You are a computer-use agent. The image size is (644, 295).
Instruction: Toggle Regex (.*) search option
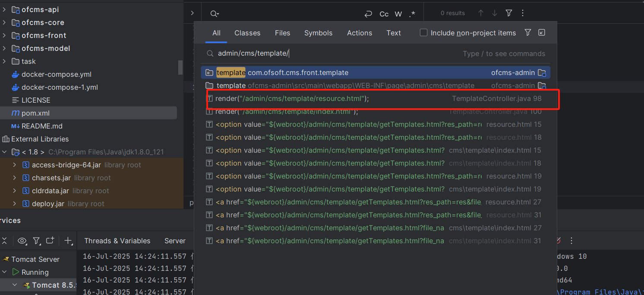tap(412, 14)
